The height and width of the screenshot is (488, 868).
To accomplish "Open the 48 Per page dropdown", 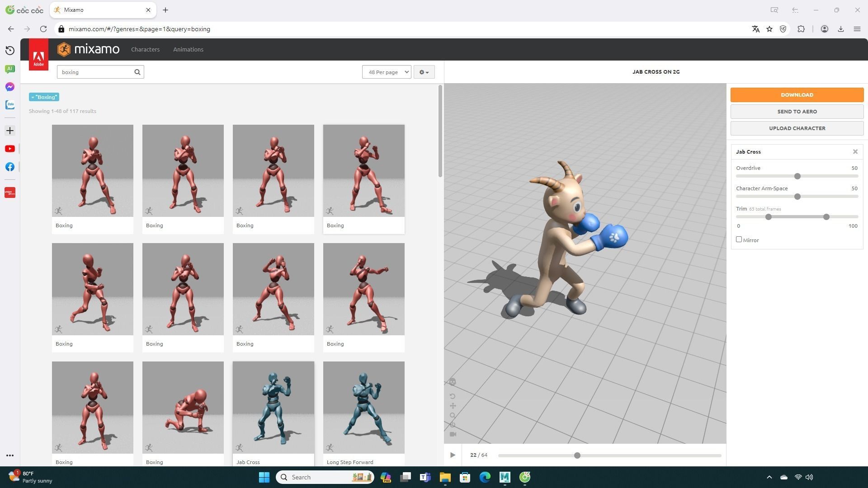I will point(387,72).
